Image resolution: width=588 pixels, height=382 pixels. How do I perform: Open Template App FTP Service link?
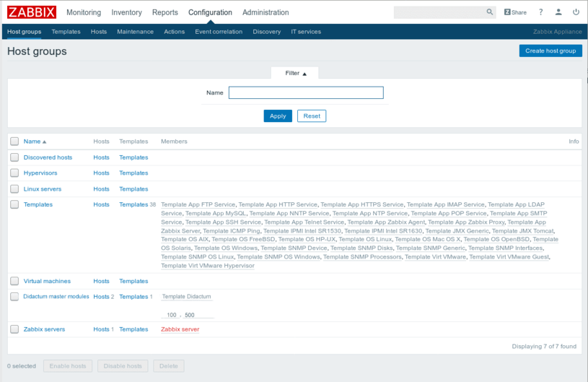(x=198, y=204)
